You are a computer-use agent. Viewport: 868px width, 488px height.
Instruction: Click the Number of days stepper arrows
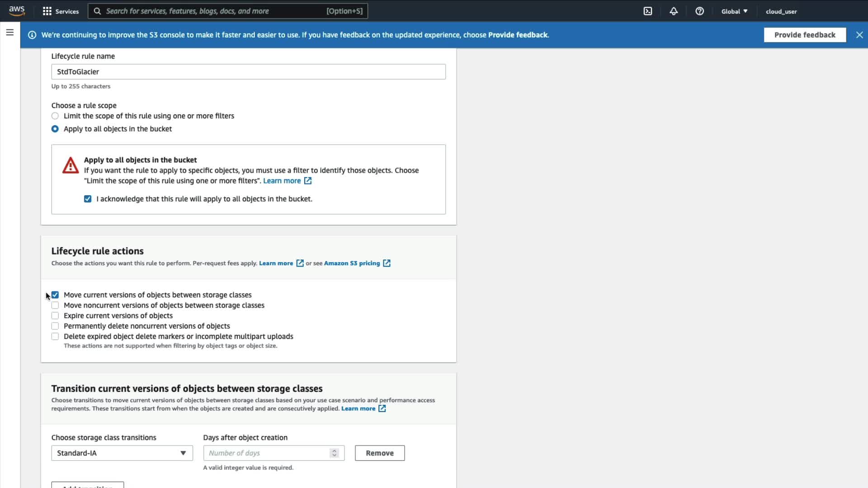[x=334, y=453]
